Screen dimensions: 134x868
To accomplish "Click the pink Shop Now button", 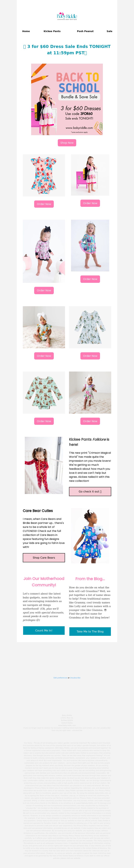I will pos(67,142).
